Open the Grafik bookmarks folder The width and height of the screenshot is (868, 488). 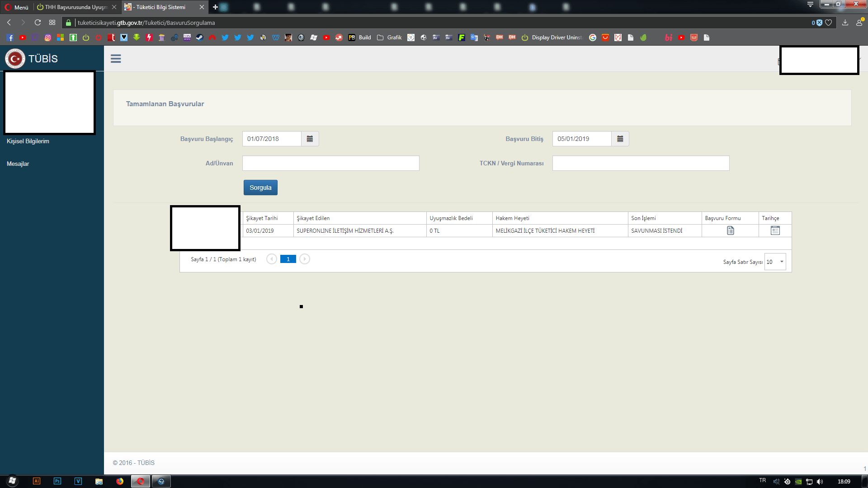(389, 38)
